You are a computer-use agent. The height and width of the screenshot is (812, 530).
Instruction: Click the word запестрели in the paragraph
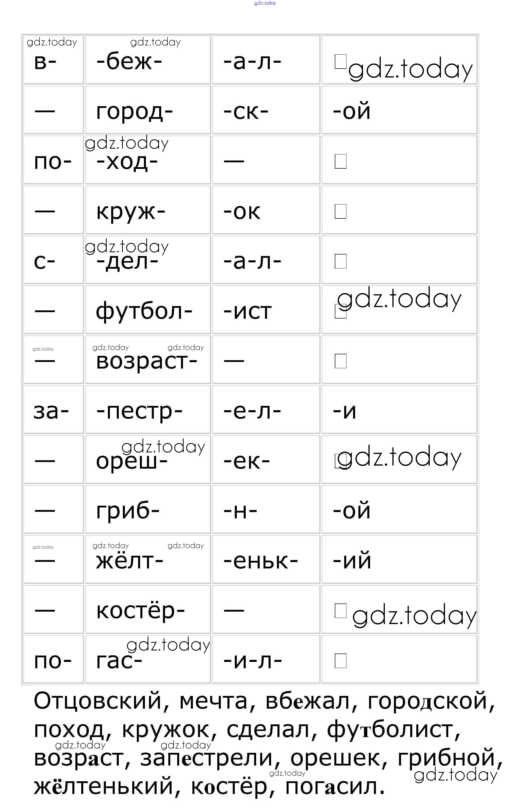[207, 758]
